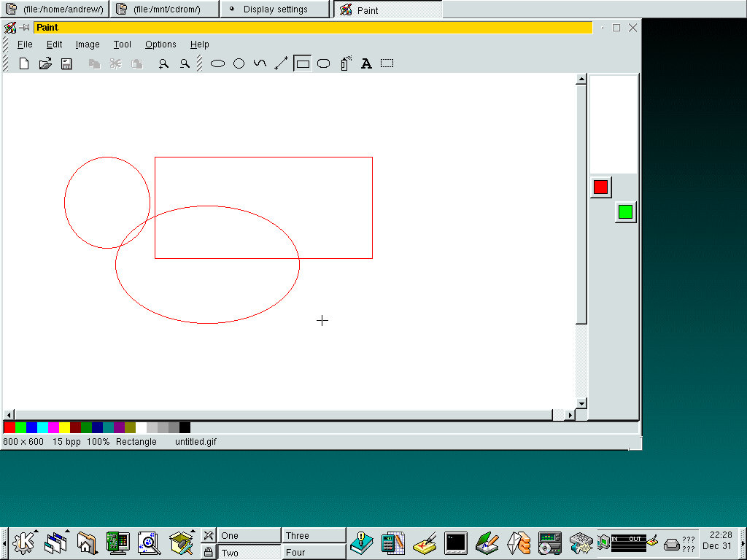
Task: Toggle the active Rectangle tool button
Action: click(303, 63)
